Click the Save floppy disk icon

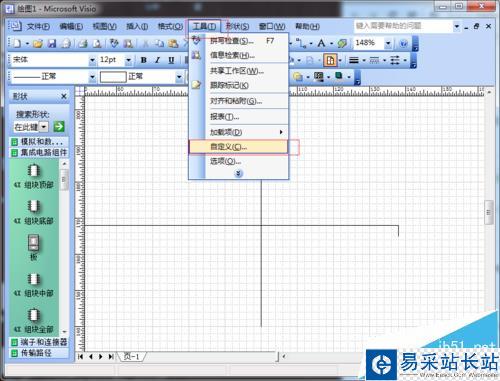52,43
